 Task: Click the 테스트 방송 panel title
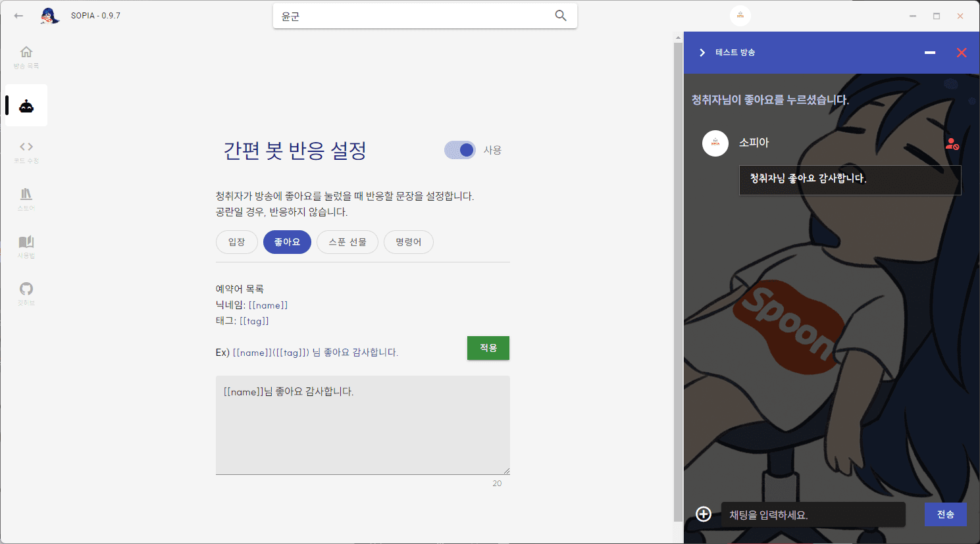click(x=735, y=53)
